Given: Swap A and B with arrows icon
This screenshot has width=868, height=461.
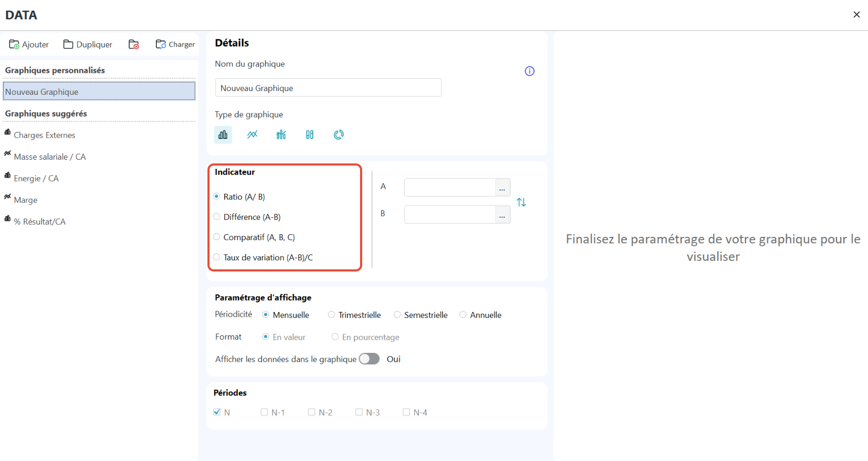Looking at the screenshot, I should click(x=521, y=202).
